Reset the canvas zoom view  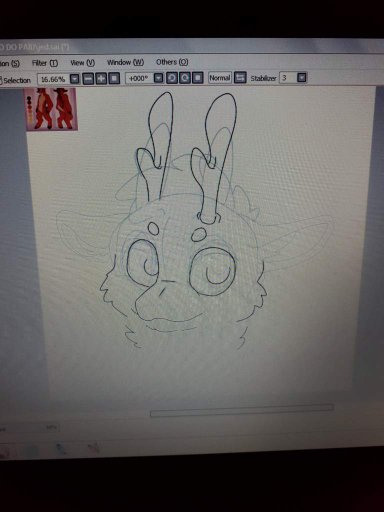point(114,79)
